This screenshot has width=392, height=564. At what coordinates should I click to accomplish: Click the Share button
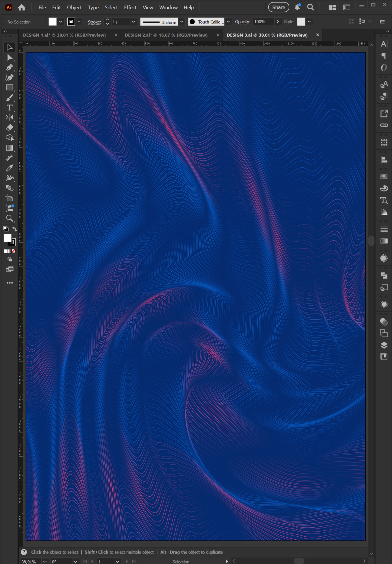(x=279, y=7)
